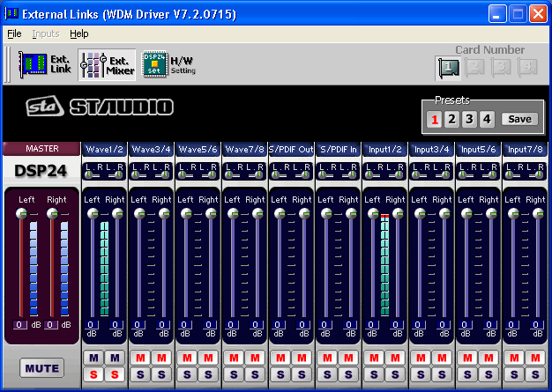Load preset 2
Screen dimensions: 552x392
[452, 120]
